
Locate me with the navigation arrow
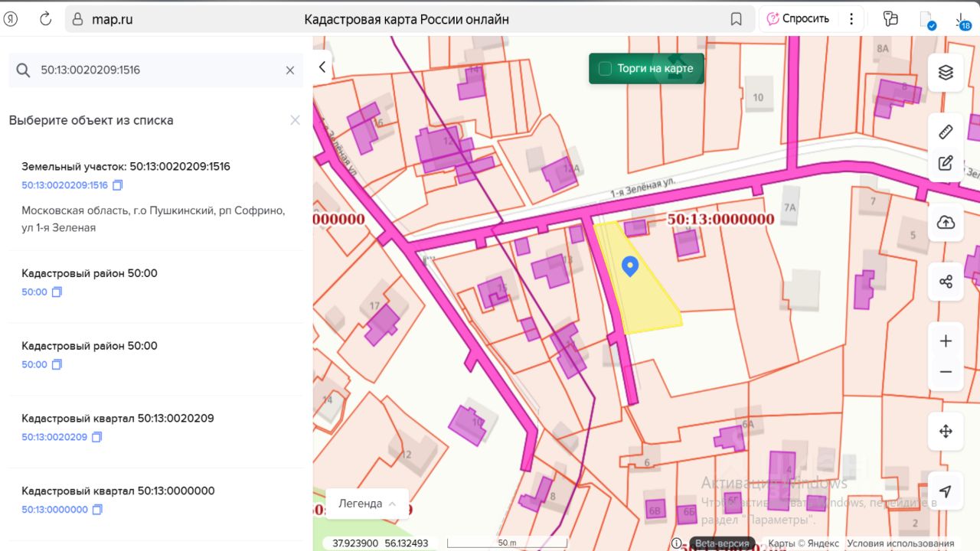(946, 491)
